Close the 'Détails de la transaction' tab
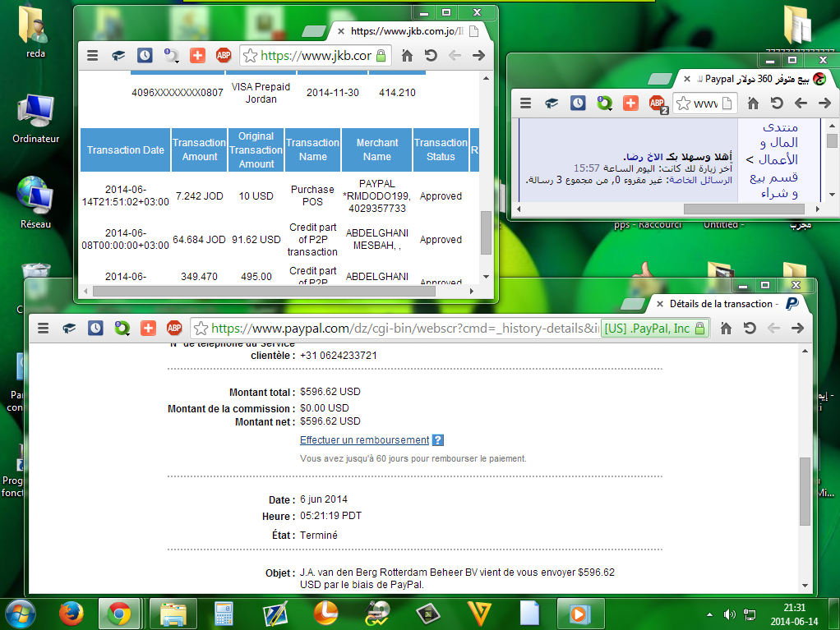Viewport: 840px width, 630px height. [660, 303]
